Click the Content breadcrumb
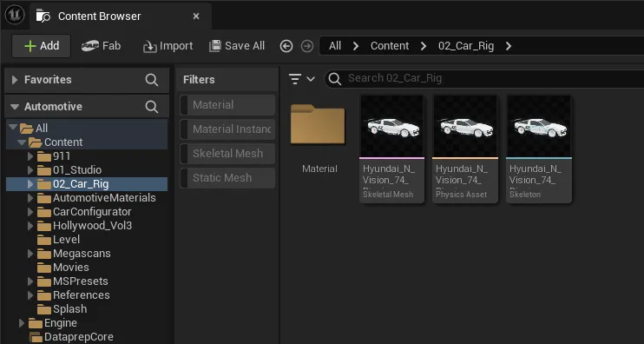The height and width of the screenshot is (344, 644). tap(390, 46)
